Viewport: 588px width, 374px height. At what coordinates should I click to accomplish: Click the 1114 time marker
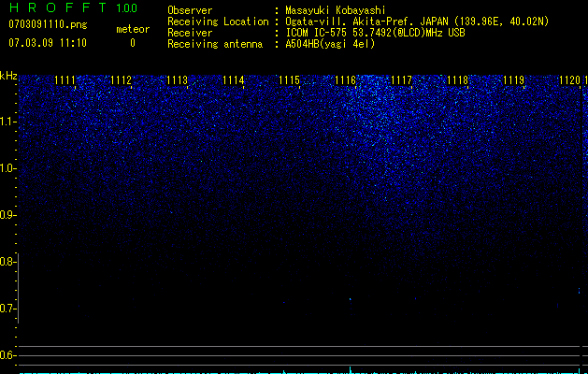(x=234, y=80)
